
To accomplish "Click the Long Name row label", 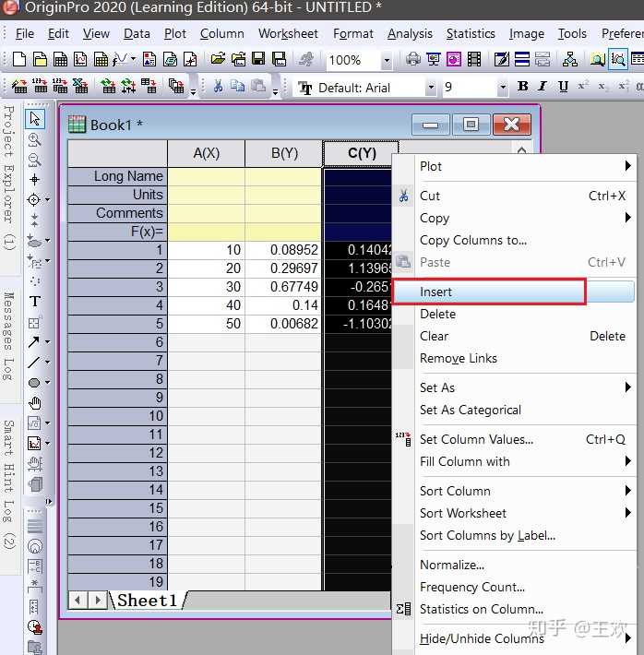I will click(117, 176).
